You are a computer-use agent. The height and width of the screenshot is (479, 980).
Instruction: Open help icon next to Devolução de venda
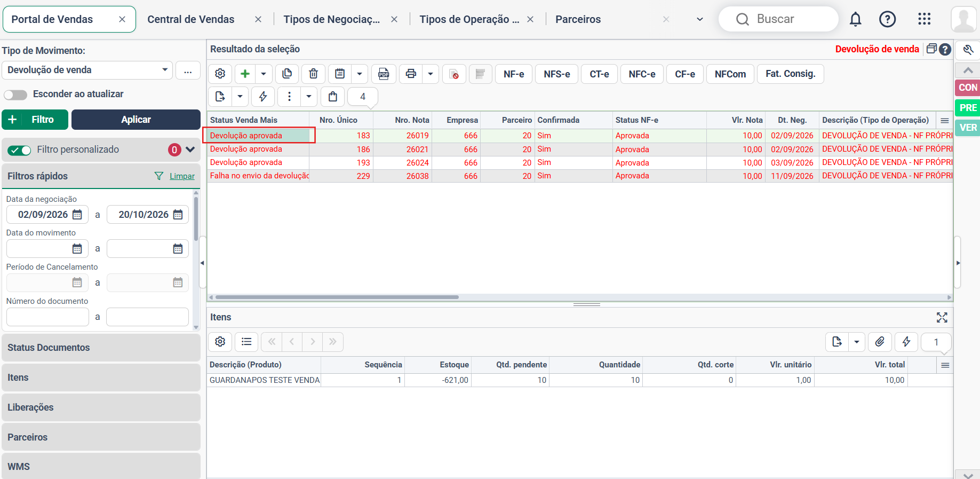pyautogui.click(x=945, y=49)
